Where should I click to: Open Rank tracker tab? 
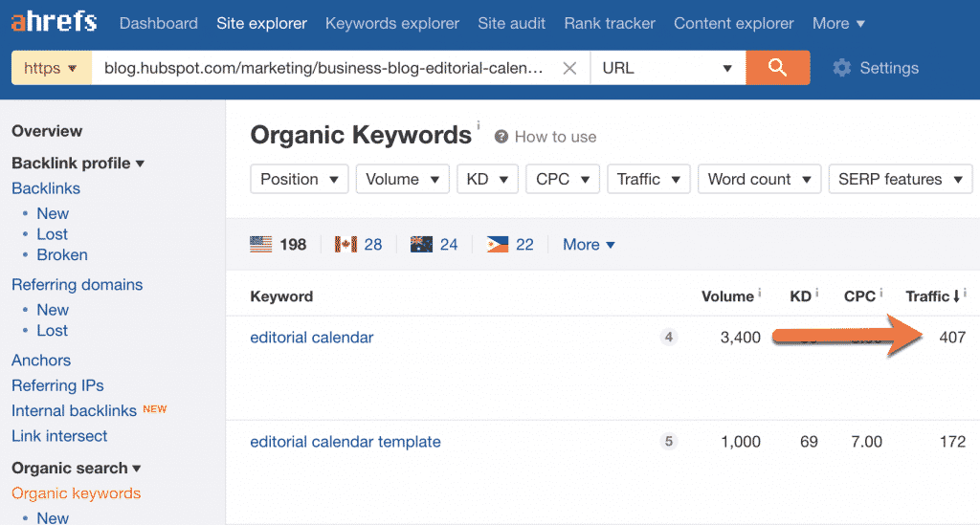pos(610,23)
